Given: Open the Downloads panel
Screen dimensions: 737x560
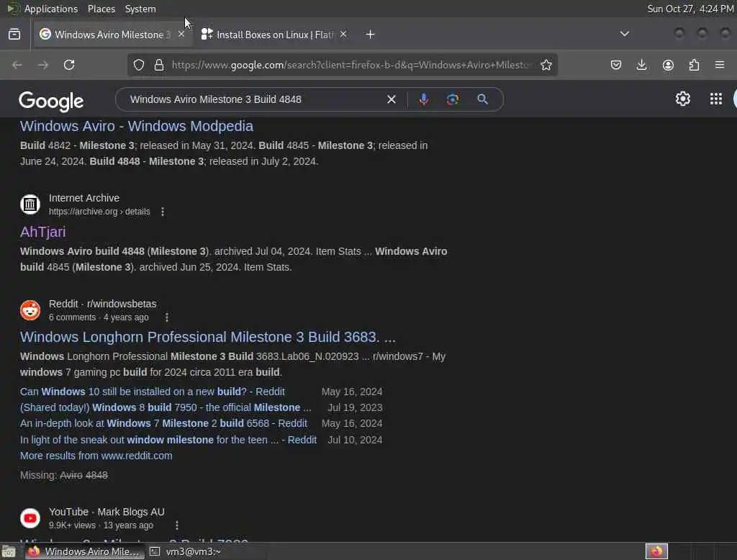Looking at the screenshot, I should pos(641,65).
